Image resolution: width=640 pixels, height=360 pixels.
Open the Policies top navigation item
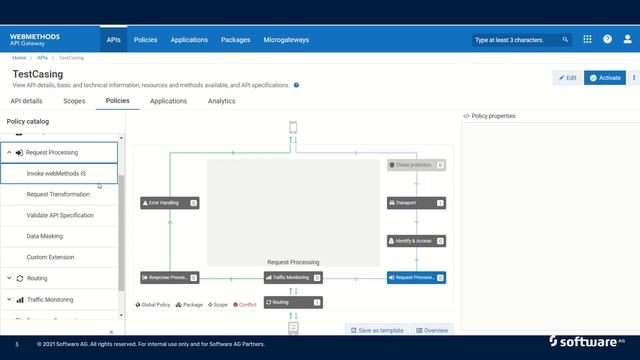pyautogui.click(x=145, y=40)
